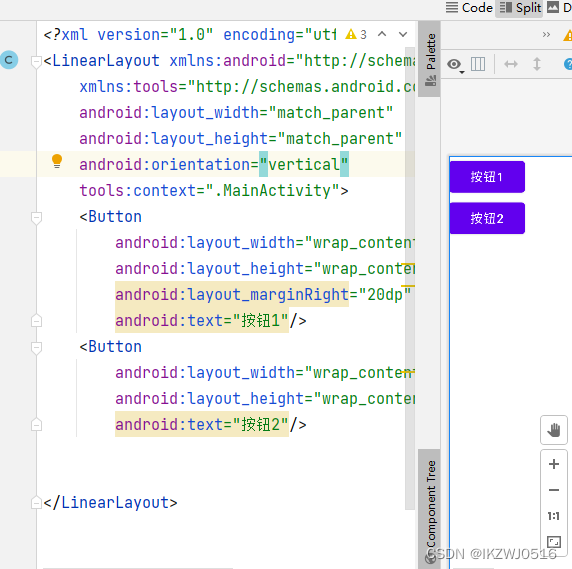The height and width of the screenshot is (569, 572).
Task: Click the vertical expand arrows icon
Action: coord(537,65)
